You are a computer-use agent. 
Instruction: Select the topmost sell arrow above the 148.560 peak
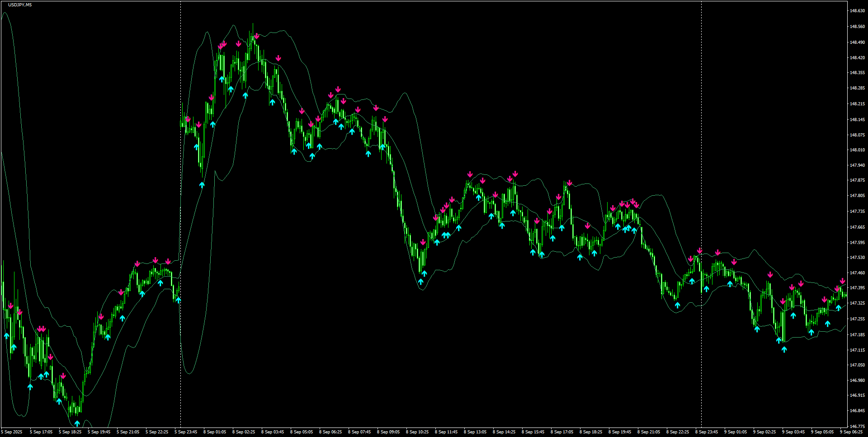pyautogui.click(x=256, y=35)
